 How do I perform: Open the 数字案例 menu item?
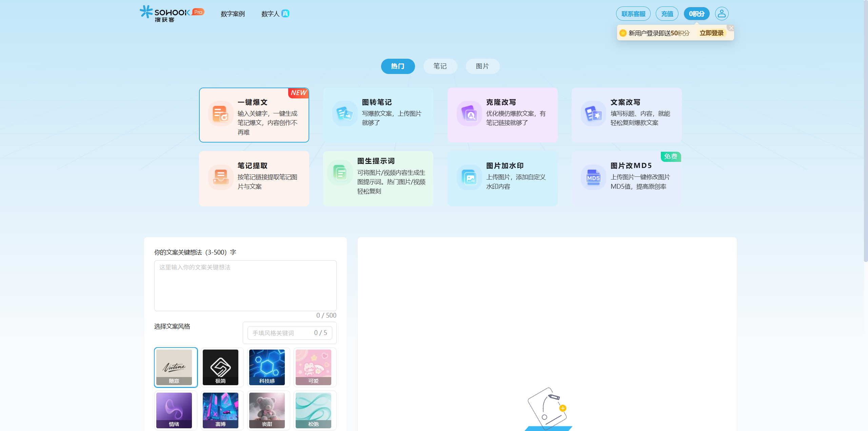tap(232, 14)
